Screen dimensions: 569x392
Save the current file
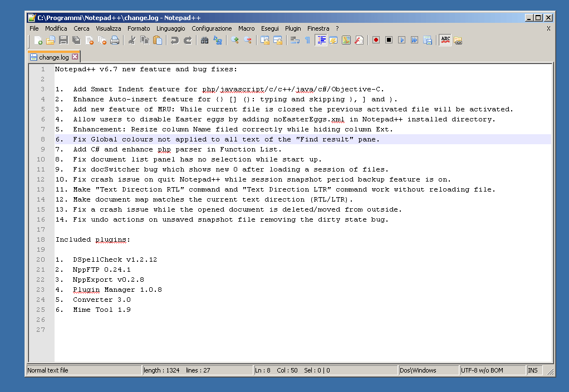tap(63, 40)
